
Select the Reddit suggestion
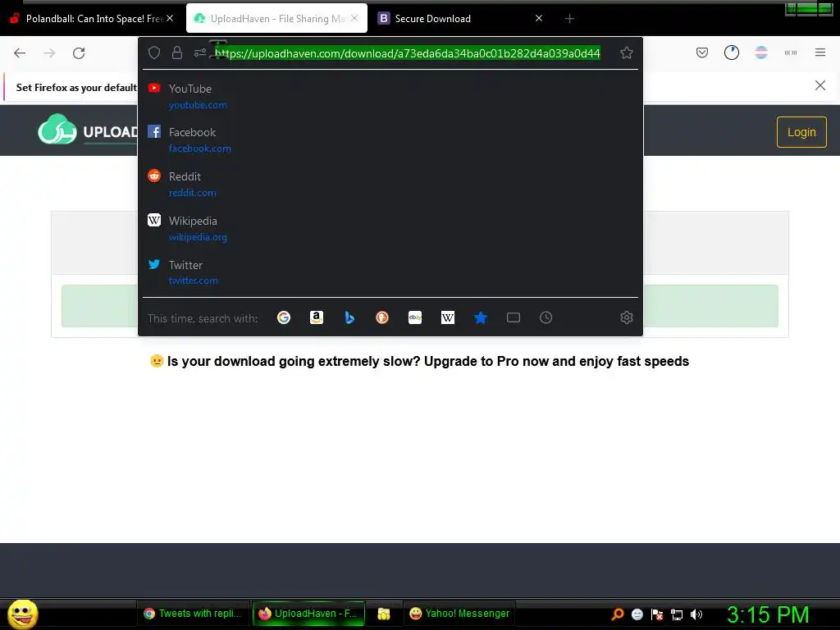click(390, 184)
